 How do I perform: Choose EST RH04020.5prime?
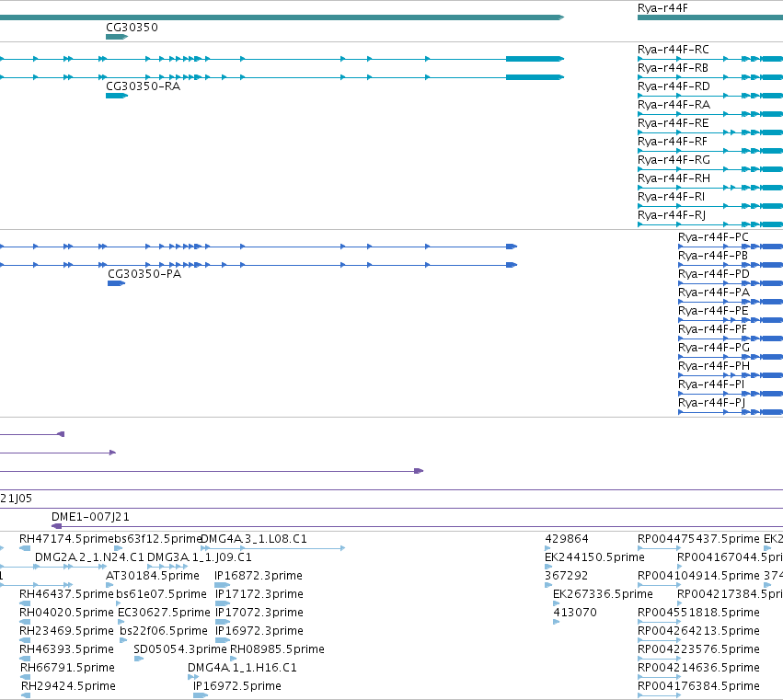pyautogui.click(x=66, y=614)
